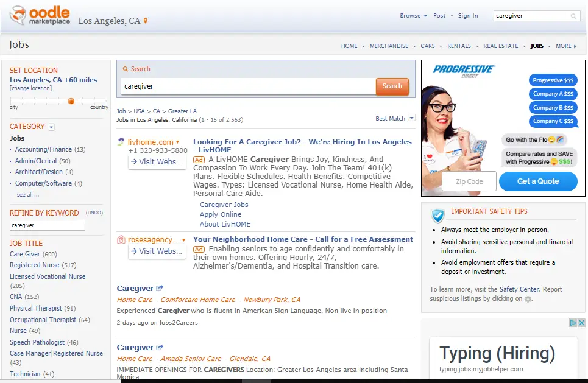This screenshot has width=588, height=383.
Task: Click the AdChoices triangle icon
Action: pos(573,323)
